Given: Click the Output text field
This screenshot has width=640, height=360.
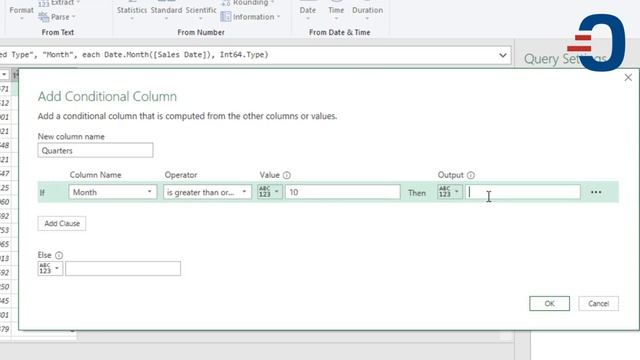Looking at the screenshot, I should click(523, 192).
